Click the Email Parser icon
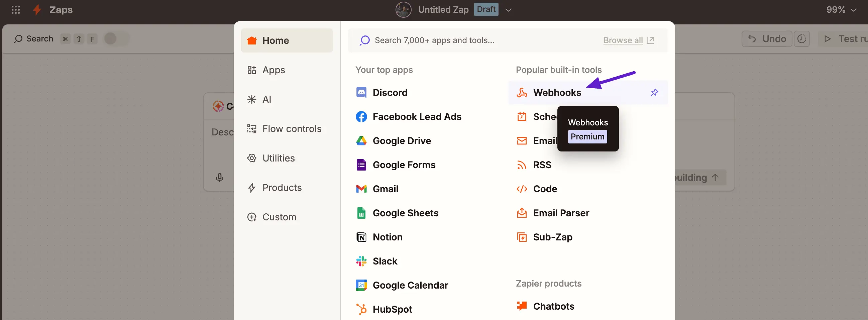Viewport: 868px width, 320px height. [x=522, y=213]
